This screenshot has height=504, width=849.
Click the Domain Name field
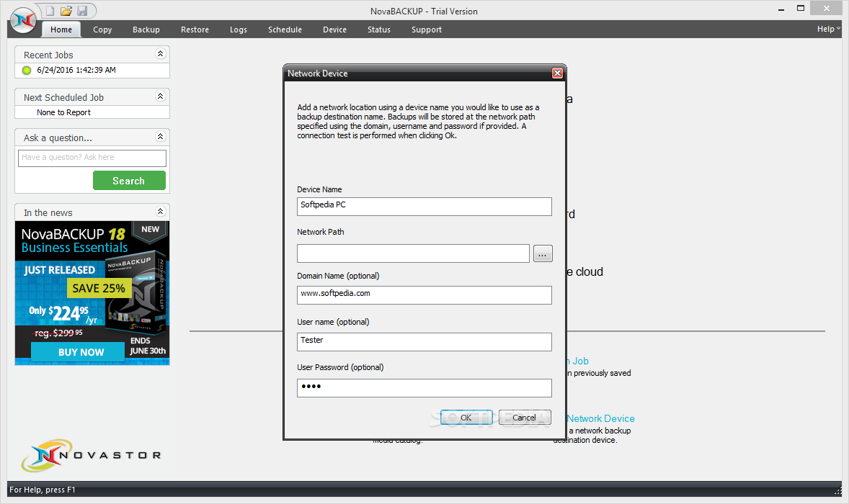click(424, 295)
